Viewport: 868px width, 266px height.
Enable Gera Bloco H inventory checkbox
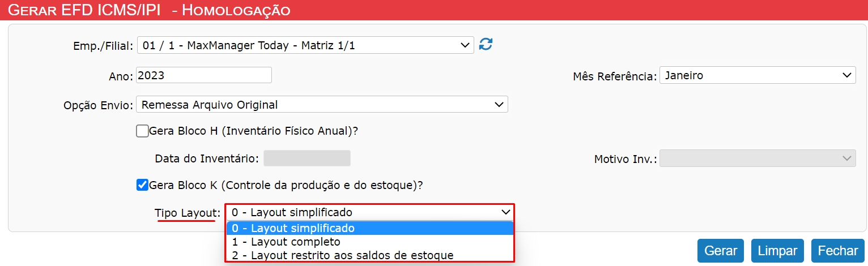[142, 131]
